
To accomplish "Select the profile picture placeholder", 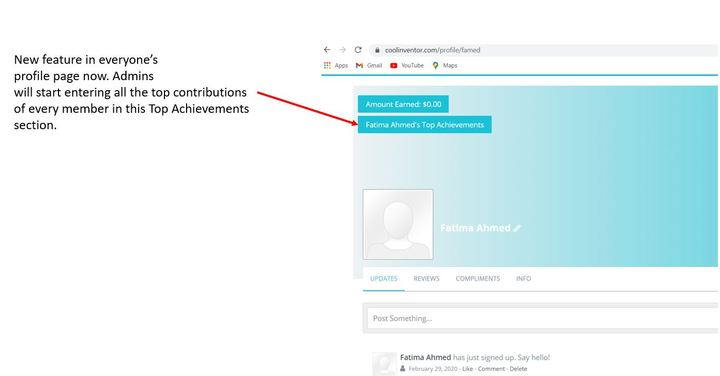I will tap(398, 224).
